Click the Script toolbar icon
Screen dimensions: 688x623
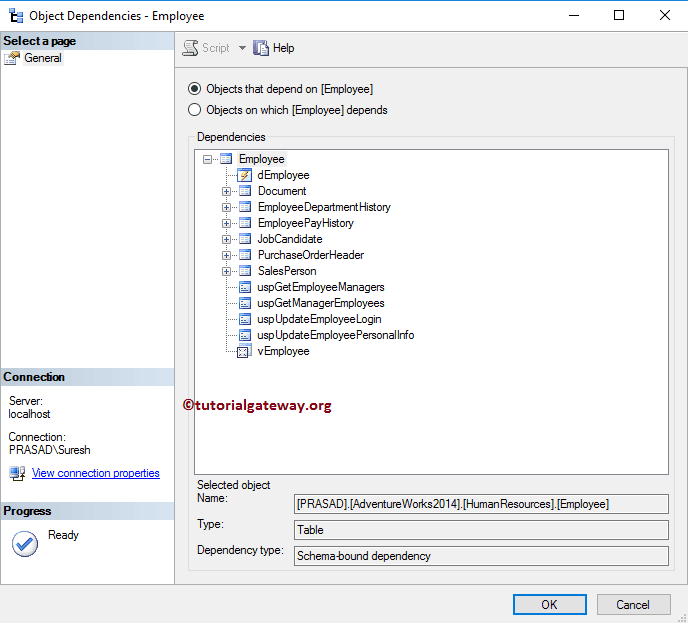click(x=190, y=48)
